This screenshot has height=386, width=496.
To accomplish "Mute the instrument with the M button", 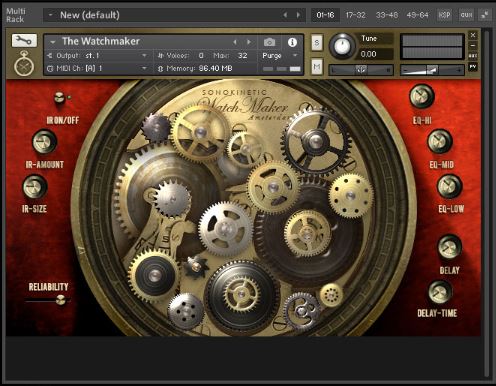I will click(x=317, y=67).
